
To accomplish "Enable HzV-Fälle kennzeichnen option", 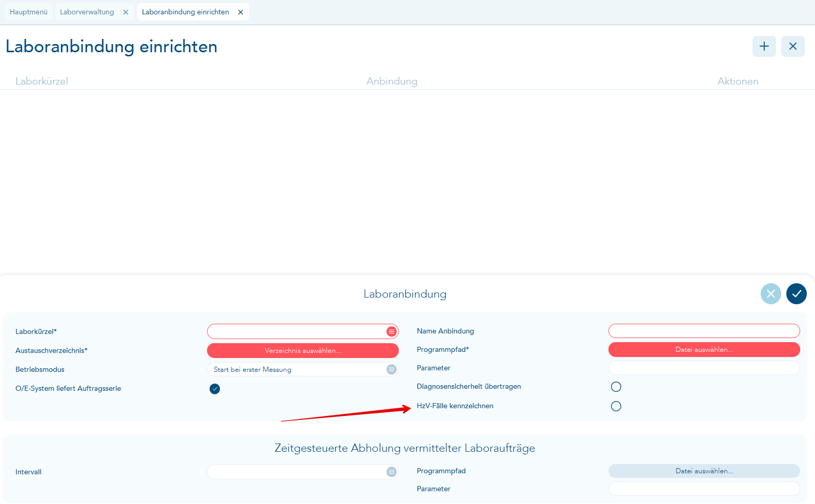I will pos(616,406).
